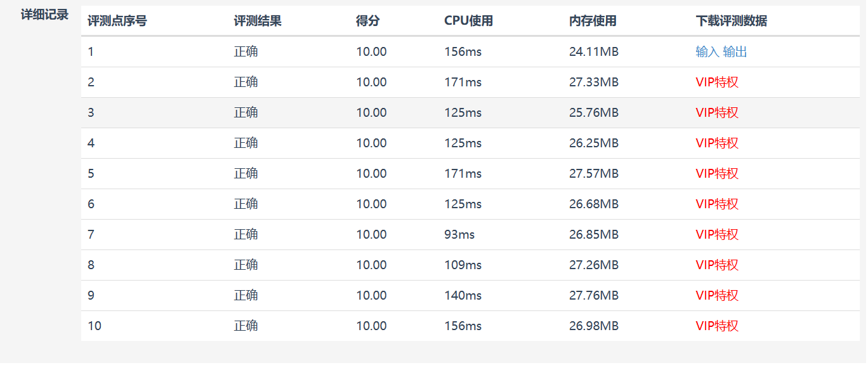Click VIP特权 link in row 6

coord(717,204)
